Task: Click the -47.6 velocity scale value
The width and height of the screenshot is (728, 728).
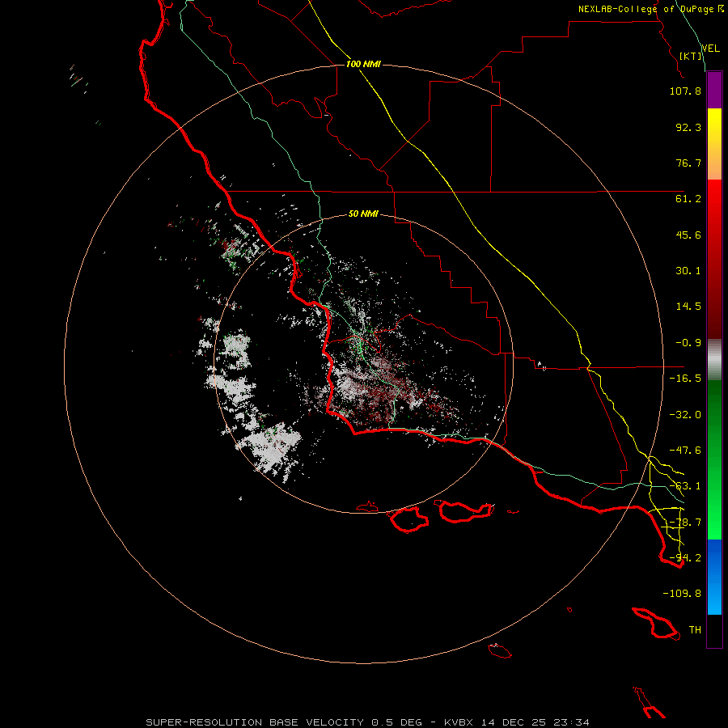Action: (x=685, y=451)
